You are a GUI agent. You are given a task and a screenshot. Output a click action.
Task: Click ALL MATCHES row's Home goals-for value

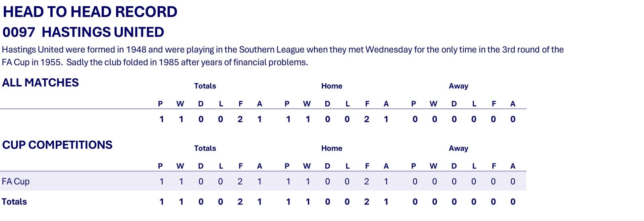[x=367, y=119]
